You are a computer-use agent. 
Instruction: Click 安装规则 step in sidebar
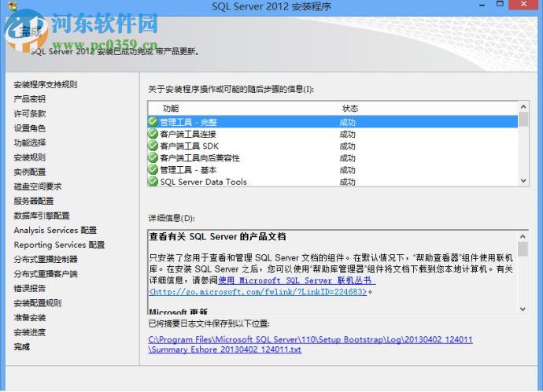point(29,157)
